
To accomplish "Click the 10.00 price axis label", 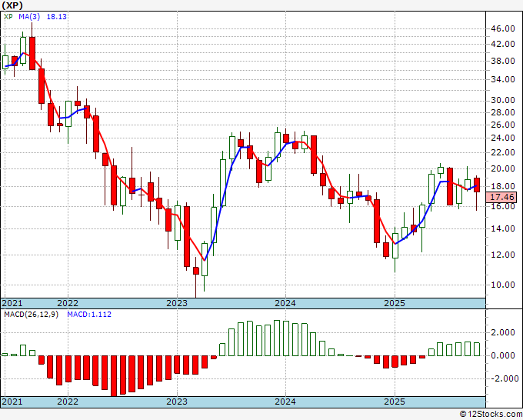I will point(503,285).
